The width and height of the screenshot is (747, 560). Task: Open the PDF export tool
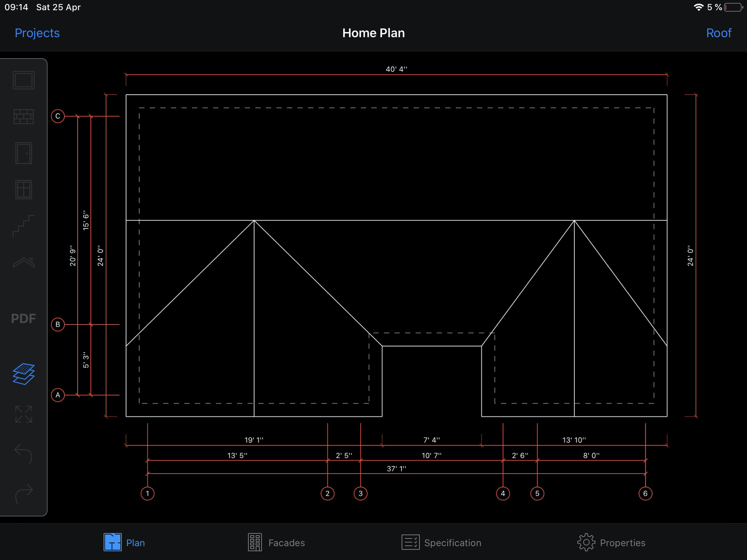(23, 319)
